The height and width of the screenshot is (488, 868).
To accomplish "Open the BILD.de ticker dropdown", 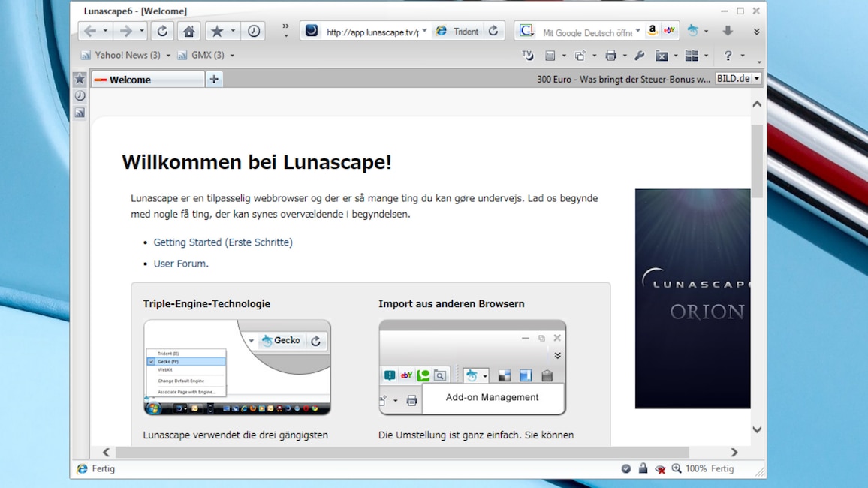I will 757,79.
